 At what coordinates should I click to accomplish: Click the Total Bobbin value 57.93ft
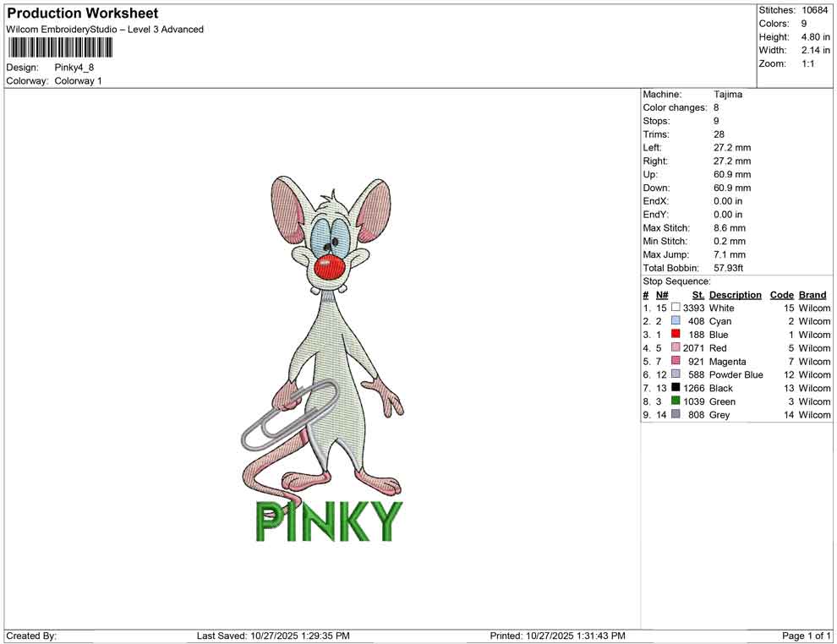coord(728,268)
